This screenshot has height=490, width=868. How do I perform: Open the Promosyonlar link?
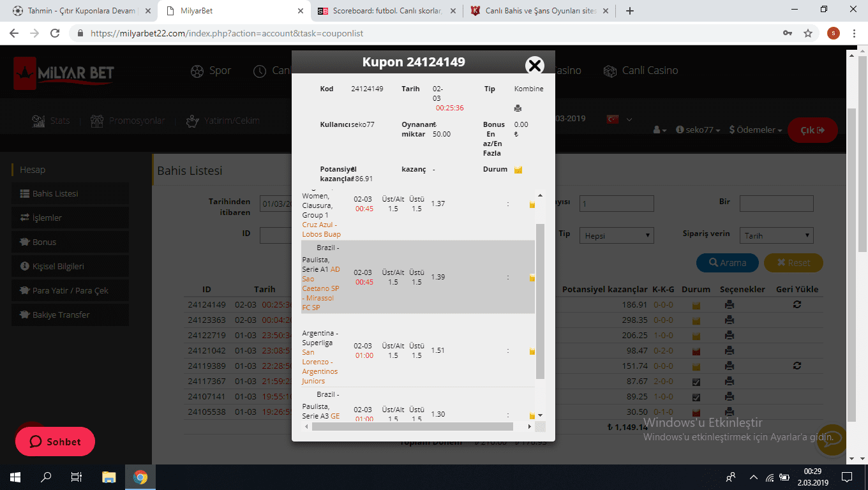[128, 121]
